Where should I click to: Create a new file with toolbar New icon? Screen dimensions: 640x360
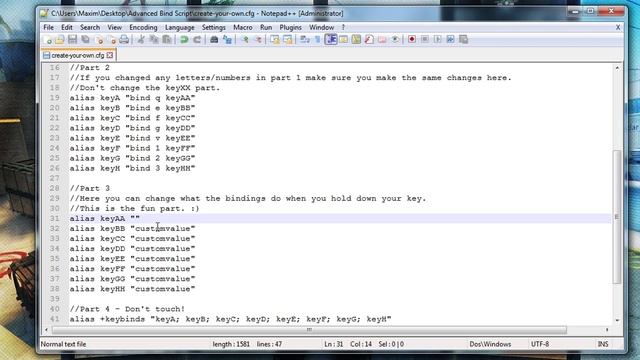point(47,40)
